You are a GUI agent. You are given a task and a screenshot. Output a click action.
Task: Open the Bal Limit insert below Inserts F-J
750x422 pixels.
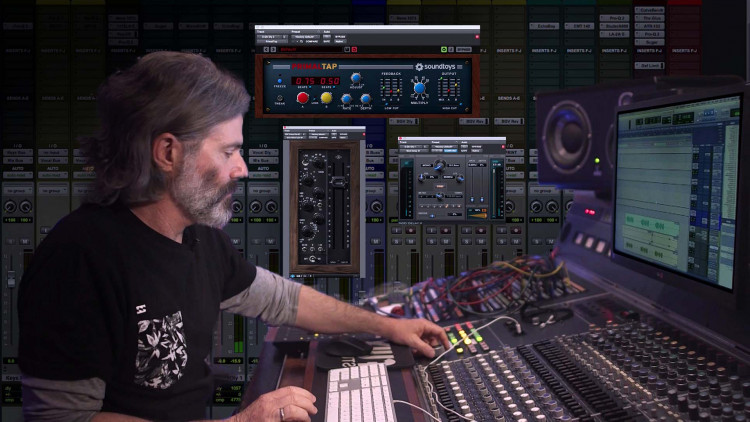650,66
